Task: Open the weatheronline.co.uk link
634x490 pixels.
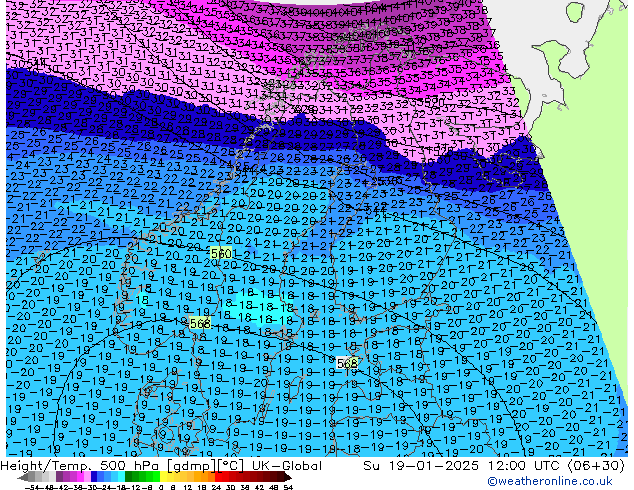Action: tap(550, 481)
